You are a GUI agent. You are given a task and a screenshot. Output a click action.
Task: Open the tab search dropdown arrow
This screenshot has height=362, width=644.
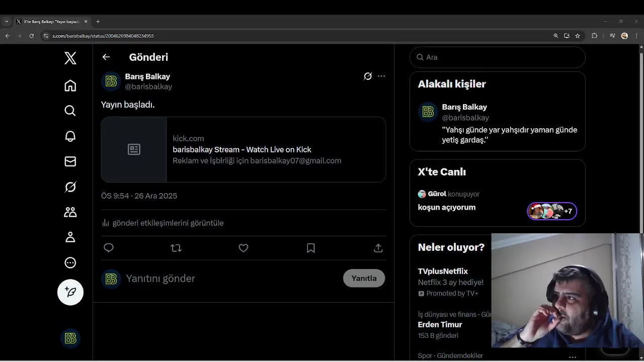coord(7,22)
